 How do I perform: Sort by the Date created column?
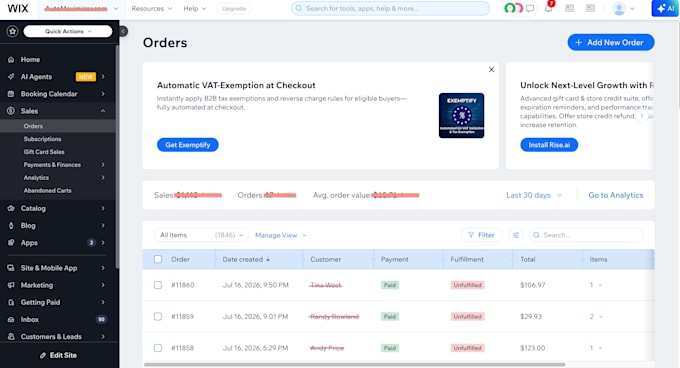pos(246,259)
